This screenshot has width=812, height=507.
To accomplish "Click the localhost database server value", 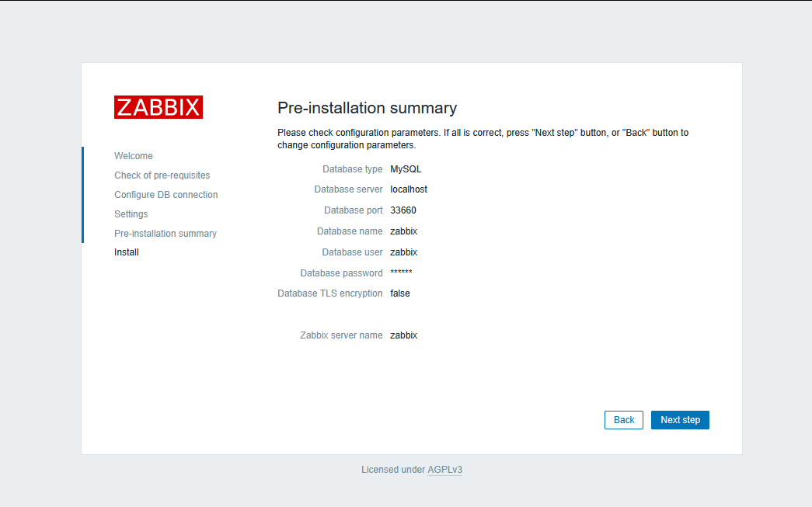I will (x=409, y=189).
